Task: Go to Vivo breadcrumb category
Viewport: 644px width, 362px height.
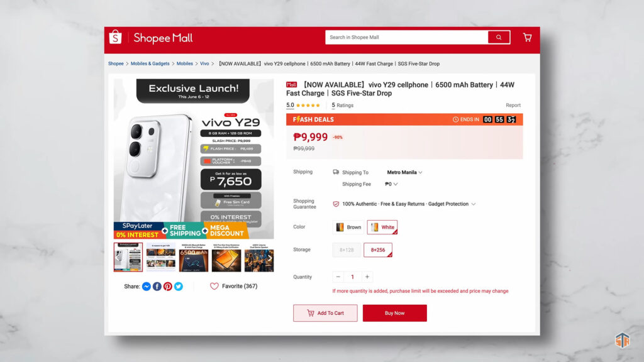Action: point(204,63)
